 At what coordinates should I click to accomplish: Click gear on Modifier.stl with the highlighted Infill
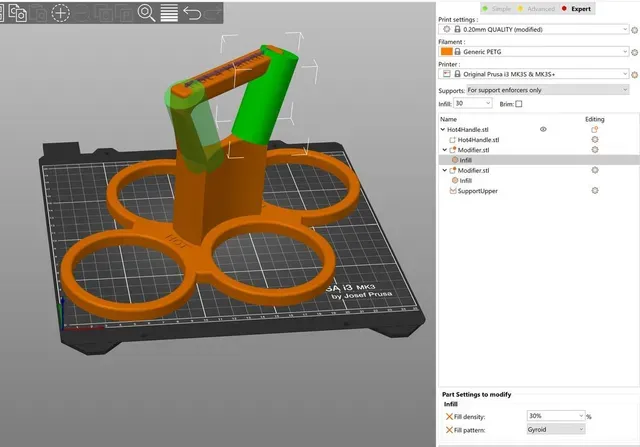point(595,150)
